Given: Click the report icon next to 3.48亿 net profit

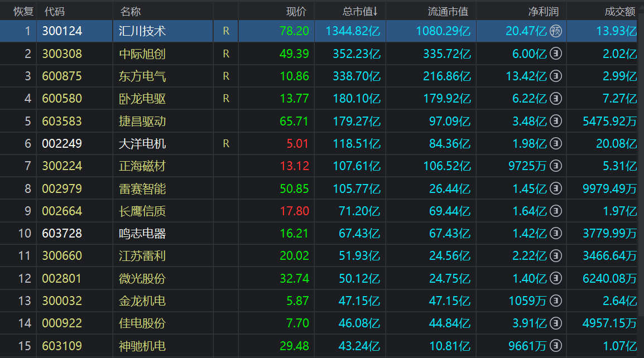Looking at the screenshot, I should click(x=556, y=121).
